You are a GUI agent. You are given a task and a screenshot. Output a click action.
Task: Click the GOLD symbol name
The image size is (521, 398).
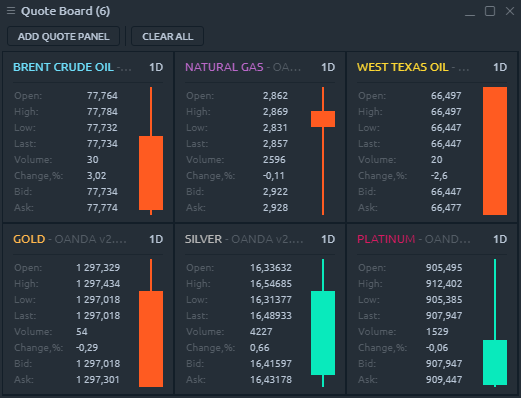pyautogui.click(x=29, y=239)
